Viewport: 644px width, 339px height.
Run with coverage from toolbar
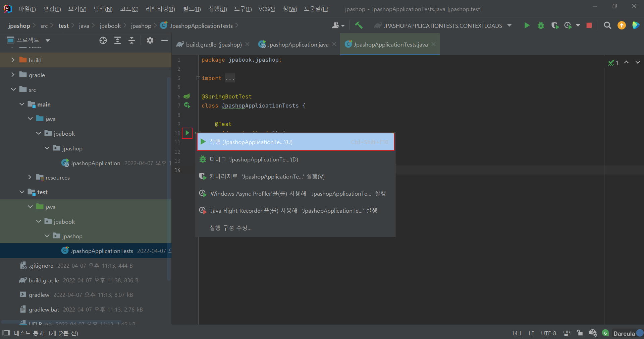coord(555,25)
